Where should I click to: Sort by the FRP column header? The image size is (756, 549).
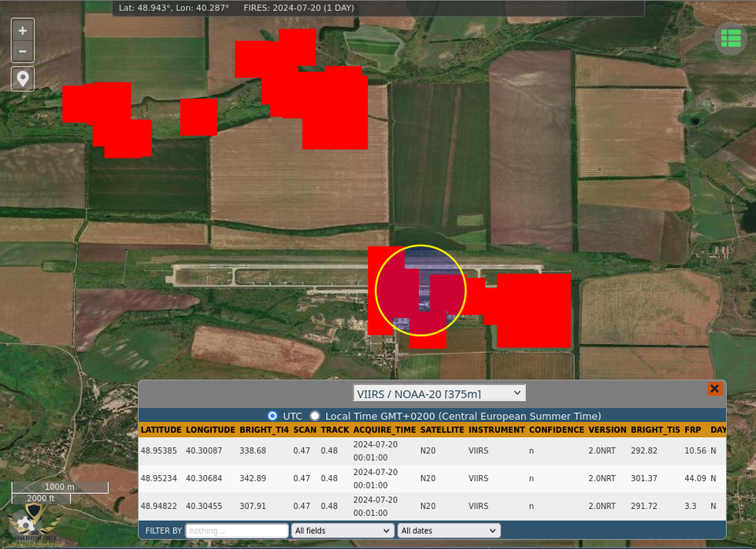[692, 430]
